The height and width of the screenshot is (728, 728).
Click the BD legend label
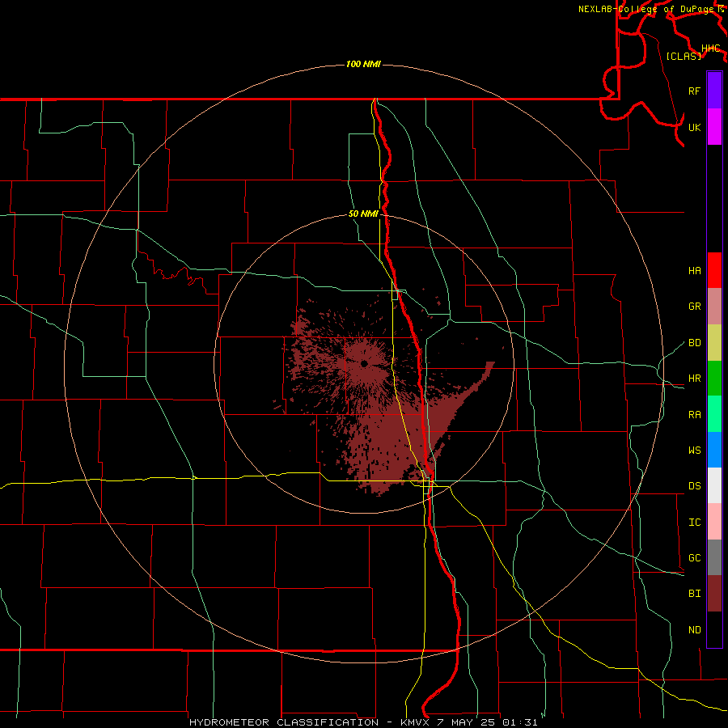pos(694,343)
